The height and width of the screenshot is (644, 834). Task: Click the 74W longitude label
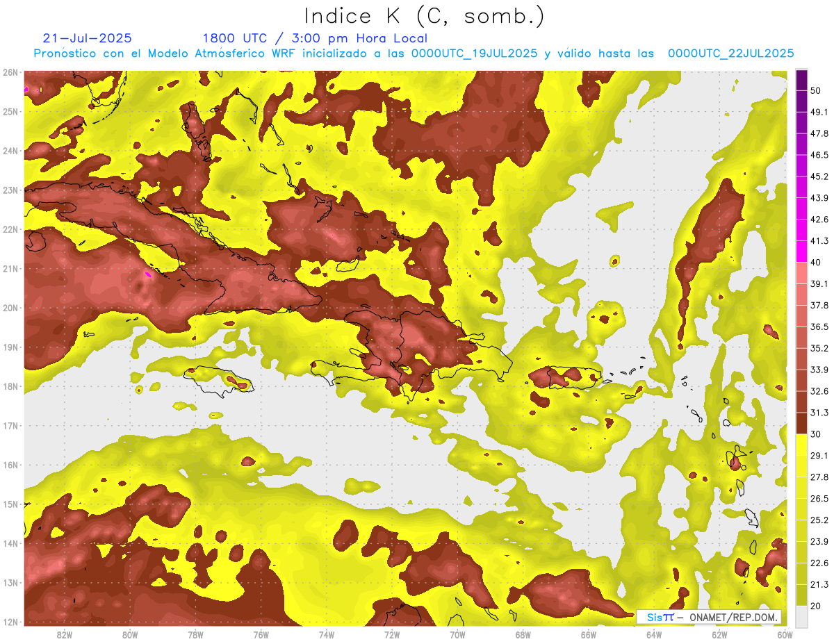[x=326, y=634]
